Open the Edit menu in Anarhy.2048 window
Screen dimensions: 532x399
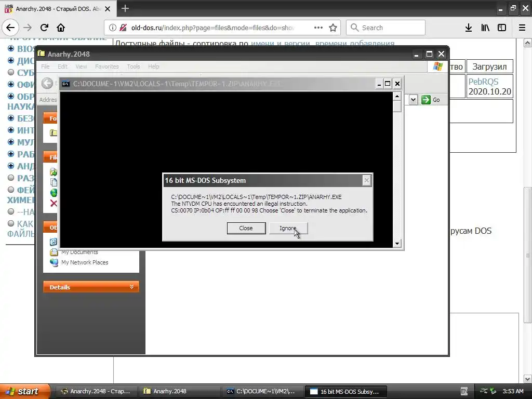pyautogui.click(x=62, y=66)
